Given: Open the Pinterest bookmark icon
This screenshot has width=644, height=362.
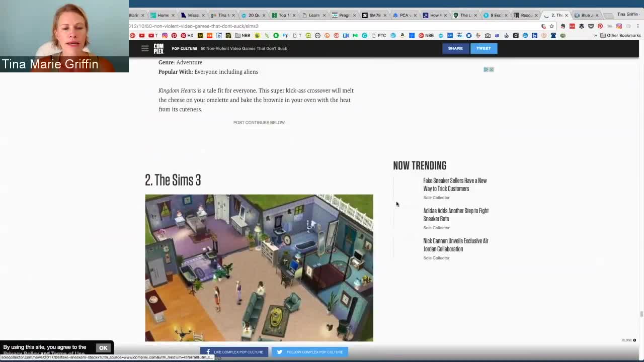Looking at the screenshot, I should point(174,35).
